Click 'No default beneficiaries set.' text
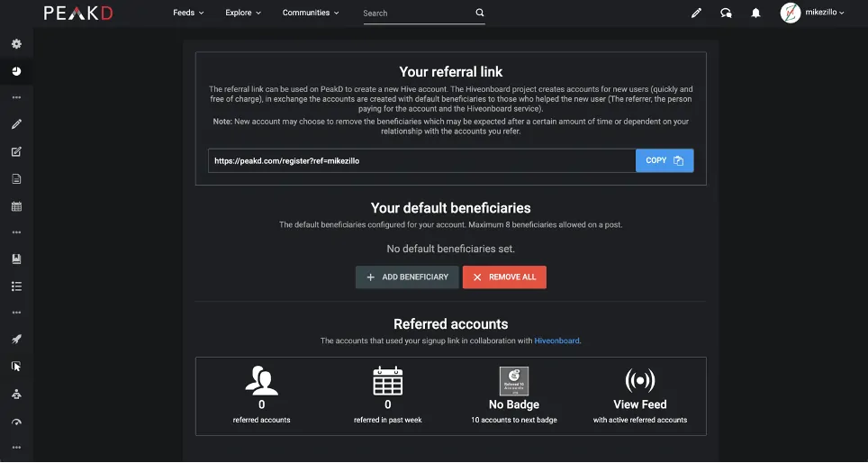This screenshot has width=868, height=463. tap(450, 249)
